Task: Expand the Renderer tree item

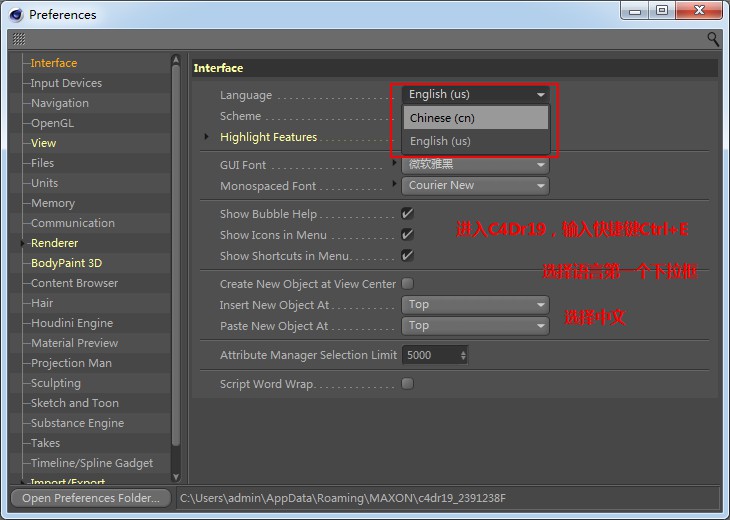Action: pyautogui.click(x=22, y=243)
